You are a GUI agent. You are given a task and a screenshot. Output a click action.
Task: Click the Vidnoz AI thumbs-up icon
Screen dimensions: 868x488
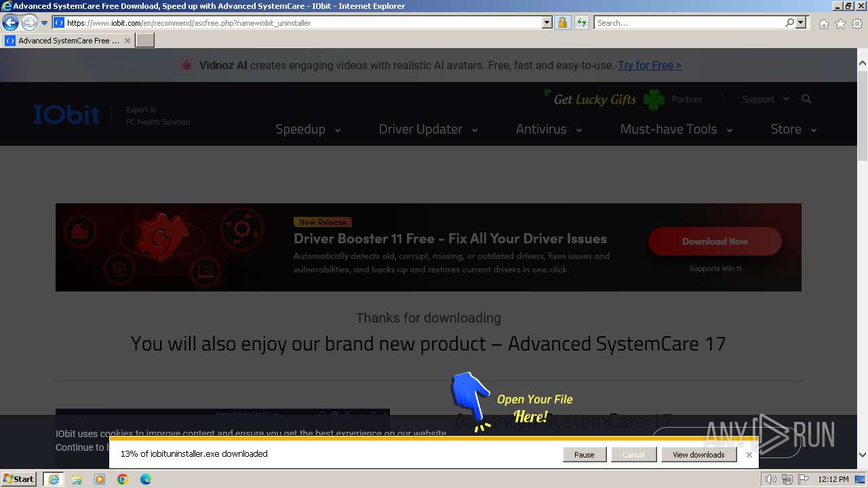point(185,65)
